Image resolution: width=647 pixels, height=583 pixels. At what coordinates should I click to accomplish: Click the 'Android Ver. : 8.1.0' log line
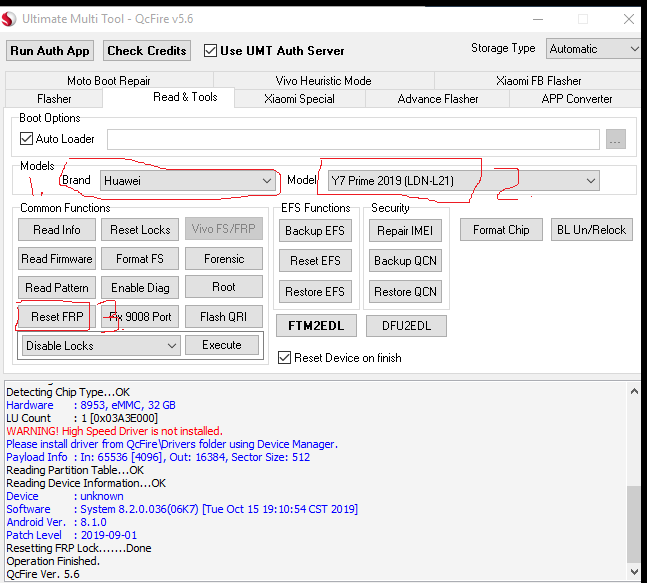click(57, 522)
